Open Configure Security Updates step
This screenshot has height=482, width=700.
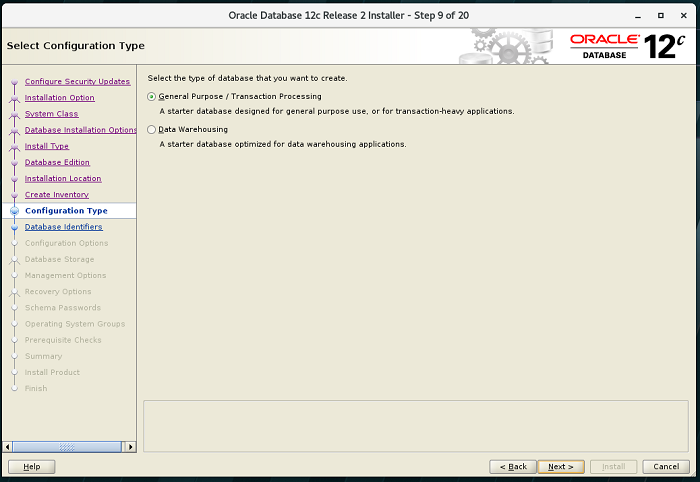pos(77,81)
